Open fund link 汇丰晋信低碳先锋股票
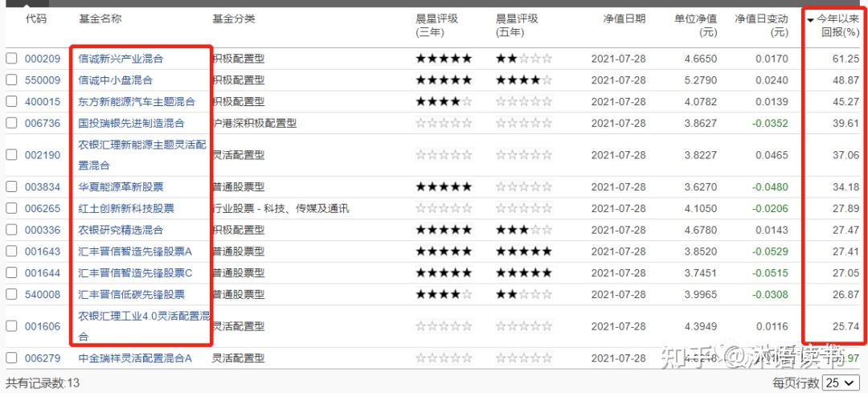 pos(131,294)
